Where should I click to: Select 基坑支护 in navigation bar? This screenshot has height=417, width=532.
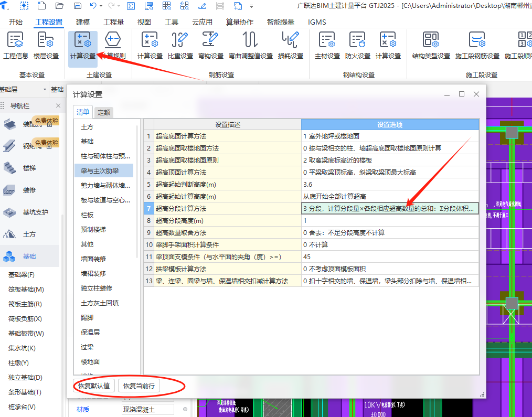(35, 212)
